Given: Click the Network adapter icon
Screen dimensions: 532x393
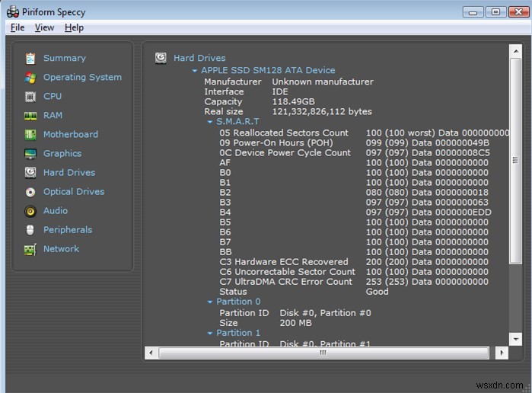Looking at the screenshot, I should click(30, 249).
